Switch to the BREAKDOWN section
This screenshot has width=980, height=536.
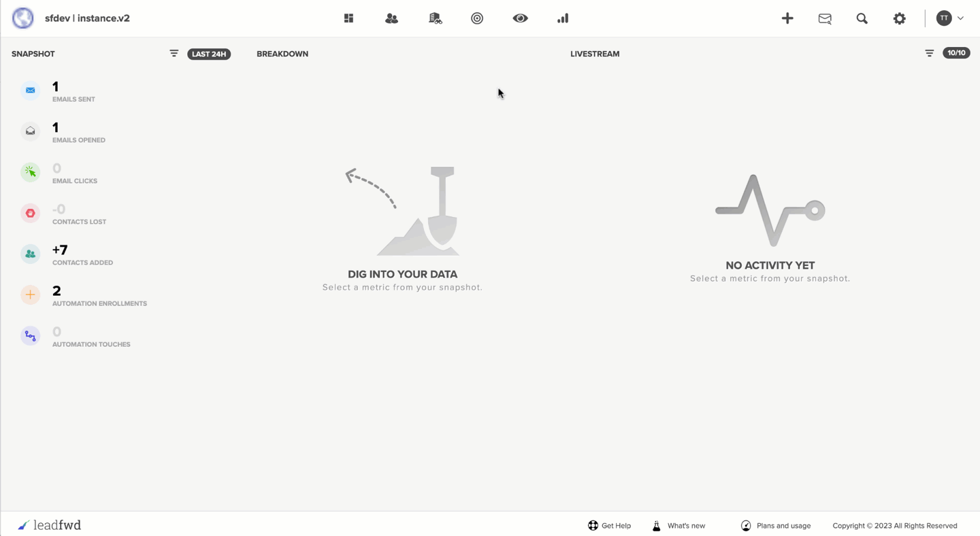[x=282, y=54]
